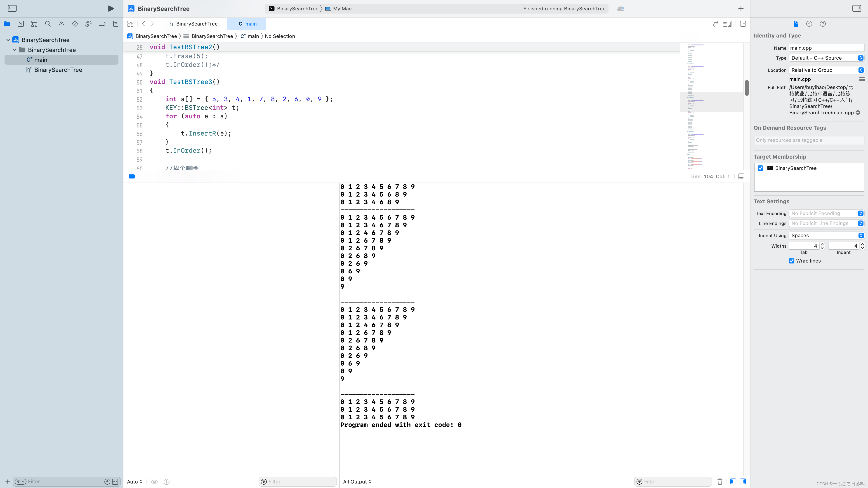Click BinarySearchTree folder in the jump bar

(208, 36)
